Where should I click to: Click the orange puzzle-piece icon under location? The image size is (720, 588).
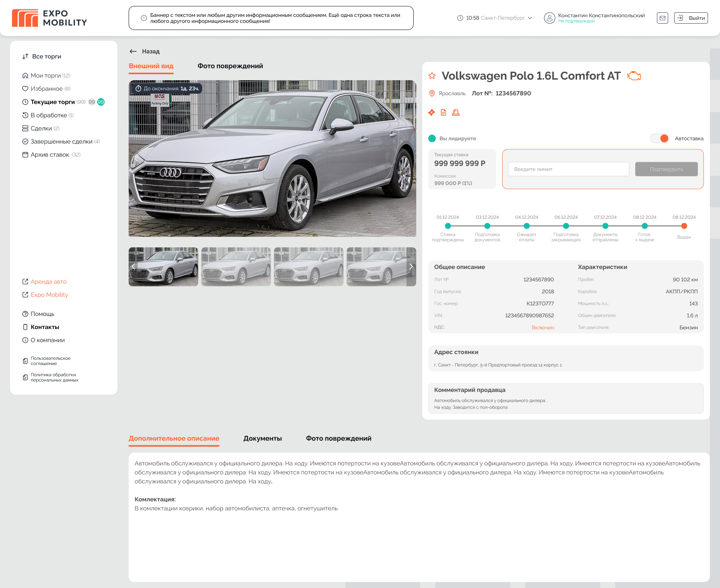click(432, 112)
